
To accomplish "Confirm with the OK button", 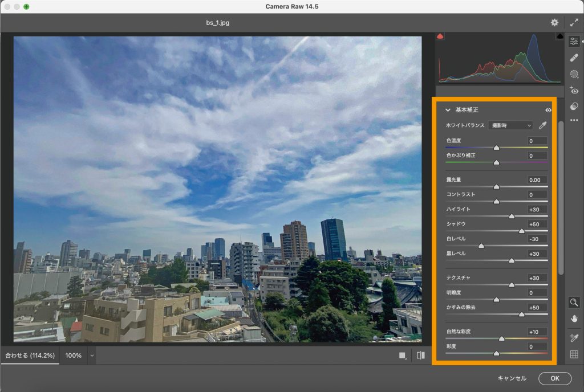I will pyautogui.click(x=554, y=378).
